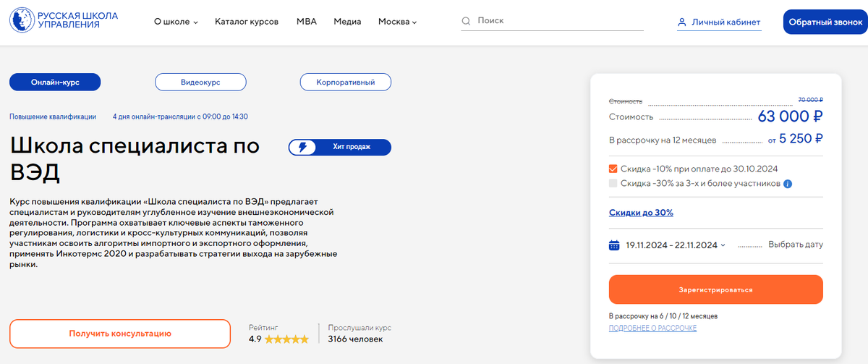The width and height of the screenshot is (868, 364).
Task: Click the lightning bolt icon on Хит продаж badge
Action: point(303,147)
